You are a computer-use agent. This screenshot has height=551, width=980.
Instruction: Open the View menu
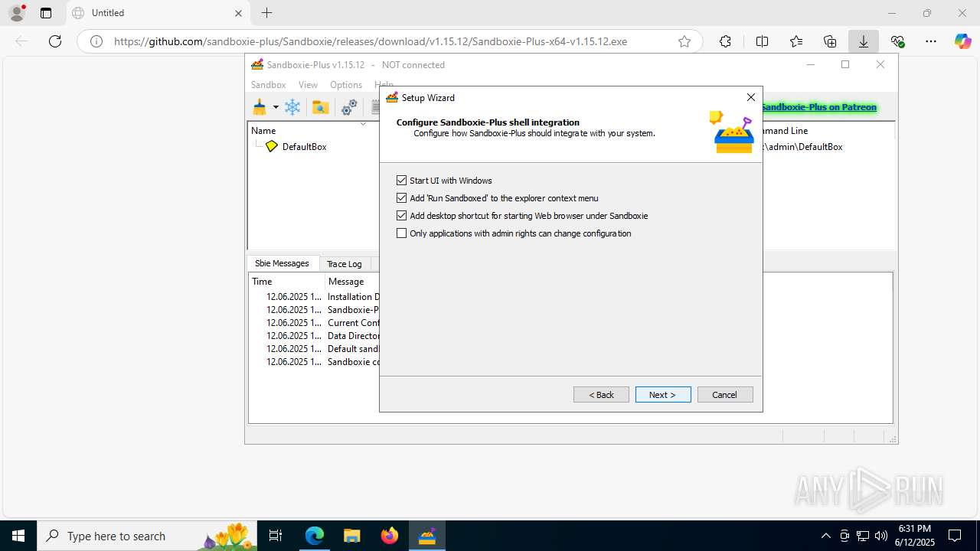[x=308, y=85]
